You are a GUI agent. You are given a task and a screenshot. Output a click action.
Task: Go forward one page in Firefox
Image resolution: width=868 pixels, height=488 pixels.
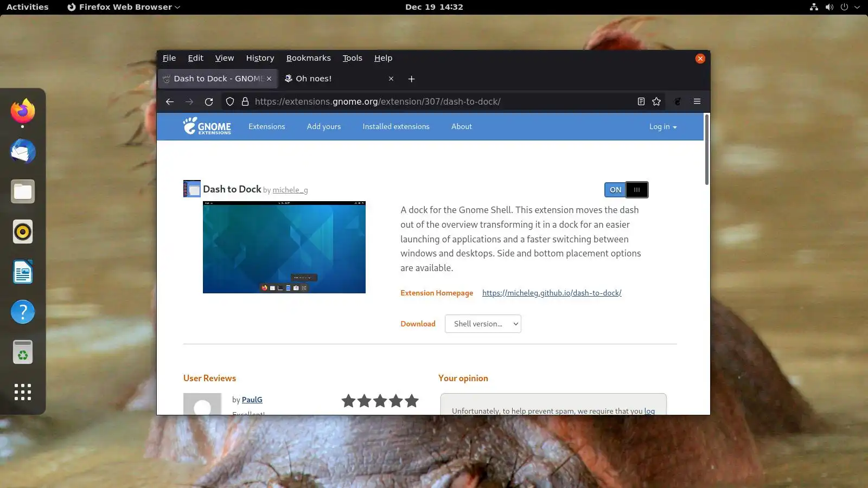[189, 101]
